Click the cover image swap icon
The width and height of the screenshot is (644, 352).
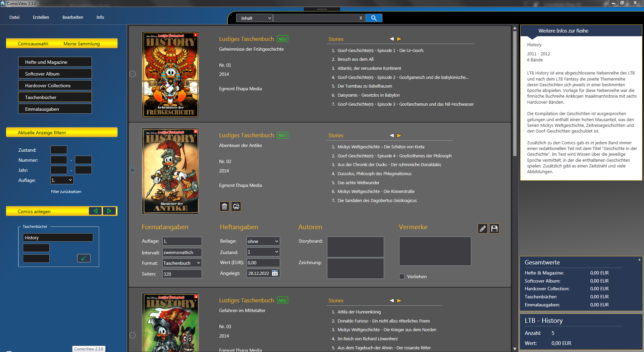tap(236, 206)
